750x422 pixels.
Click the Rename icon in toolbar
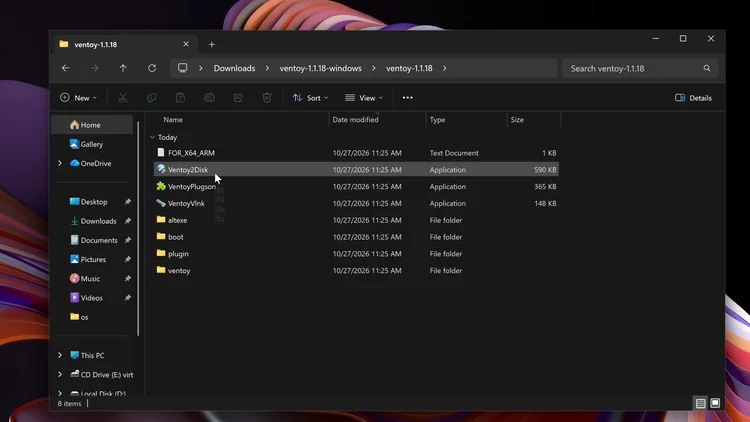209,98
